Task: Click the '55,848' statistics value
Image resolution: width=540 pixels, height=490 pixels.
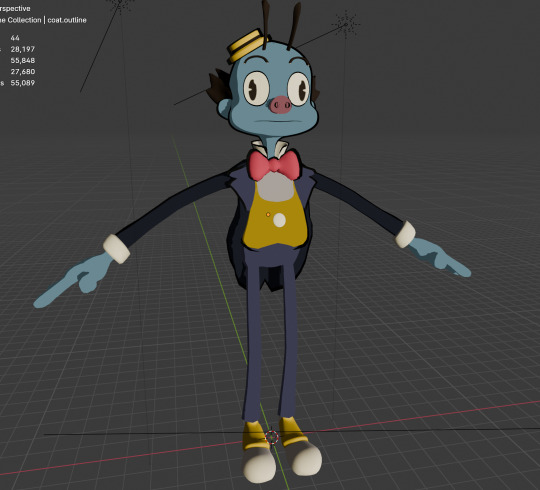Action: click(x=23, y=61)
